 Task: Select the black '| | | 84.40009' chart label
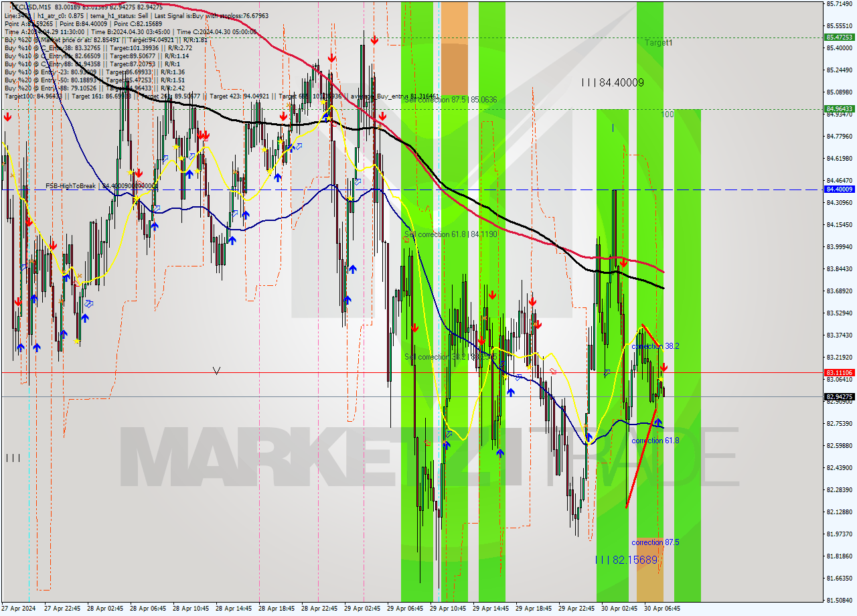[x=613, y=83]
